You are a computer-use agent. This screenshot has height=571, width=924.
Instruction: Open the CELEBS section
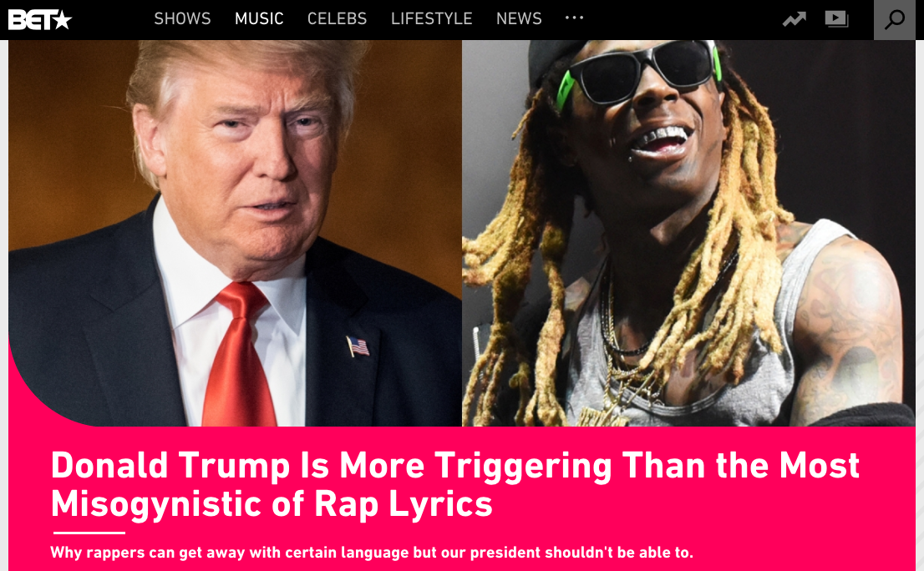coord(337,19)
